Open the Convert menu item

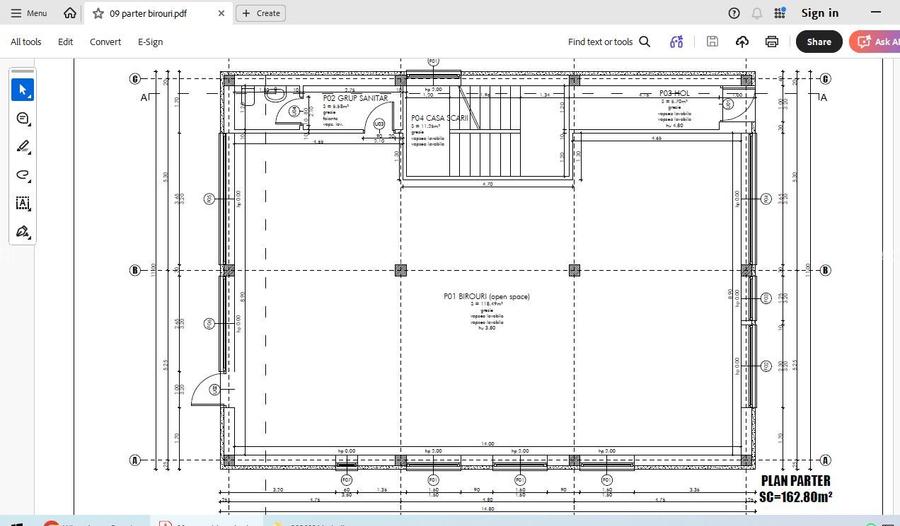click(x=105, y=42)
